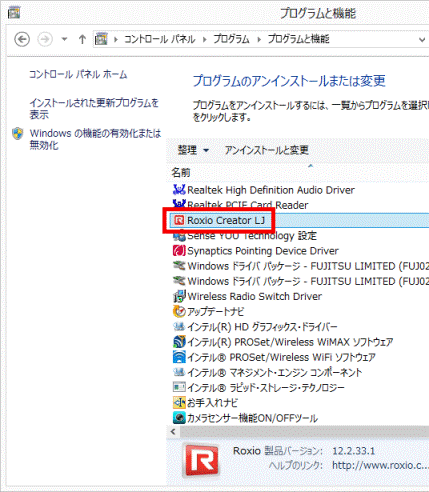Select インテル(R) HD グラフィックス・ドライバー text
Image resolution: width=429 pixels, height=492 pixels.
[x=262, y=327]
